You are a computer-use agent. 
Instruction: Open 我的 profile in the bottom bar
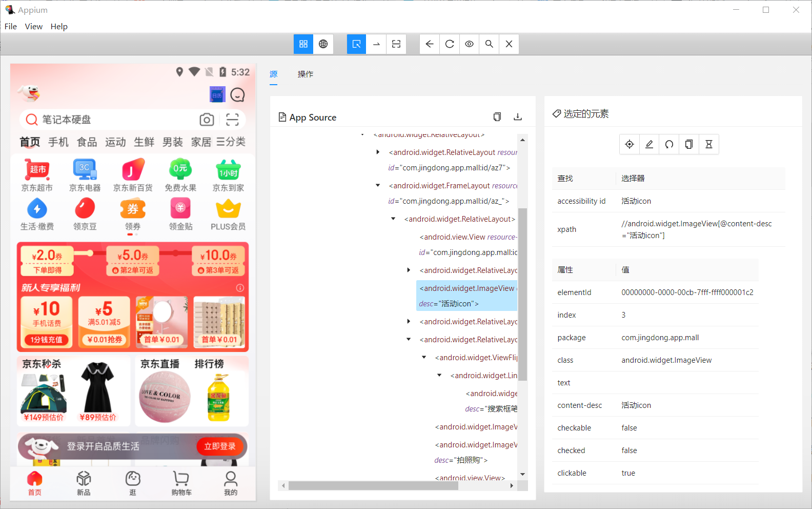click(231, 483)
